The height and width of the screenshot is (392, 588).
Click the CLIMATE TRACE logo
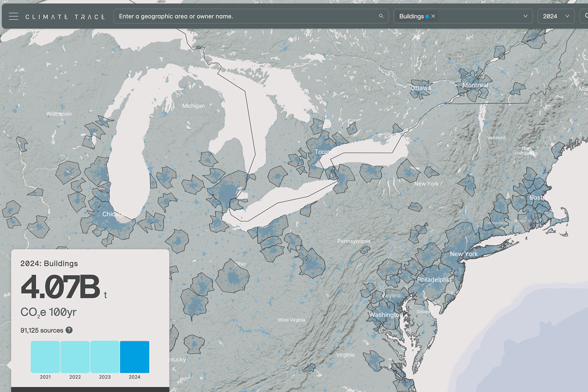point(65,16)
